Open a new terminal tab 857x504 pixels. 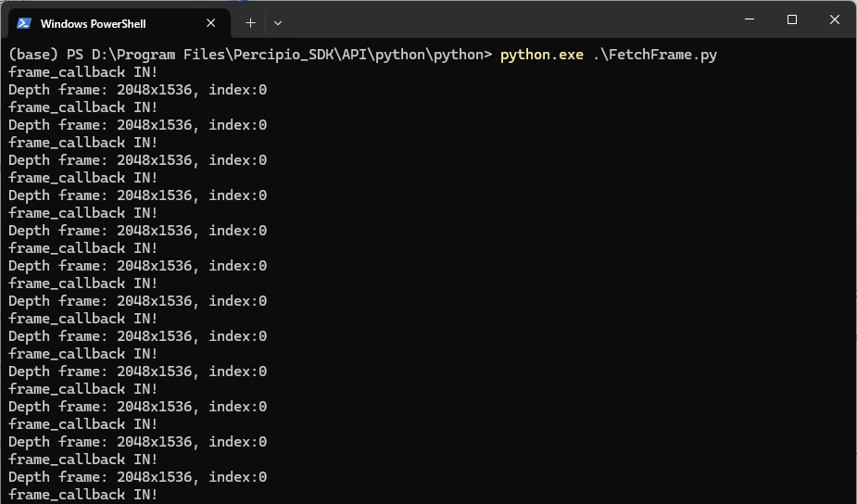point(250,23)
